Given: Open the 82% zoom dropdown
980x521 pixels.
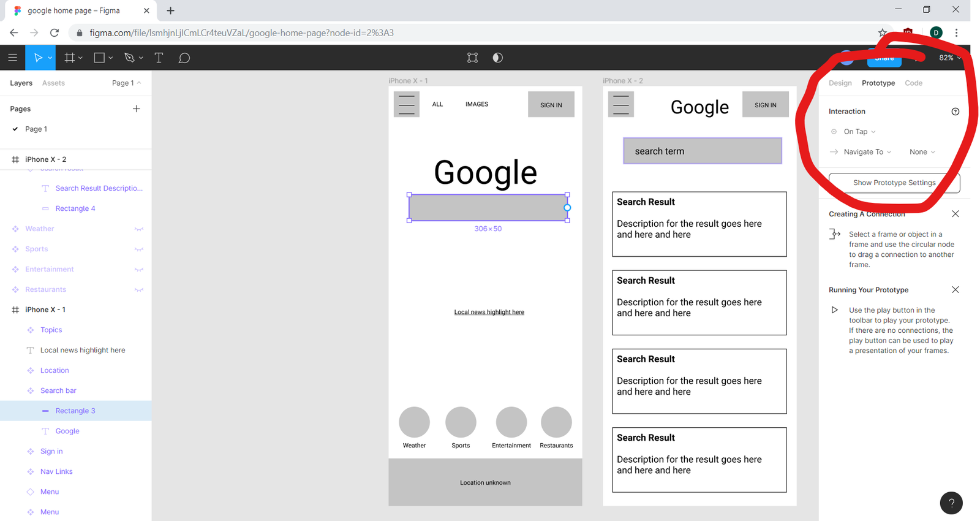Looking at the screenshot, I should [949, 58].
